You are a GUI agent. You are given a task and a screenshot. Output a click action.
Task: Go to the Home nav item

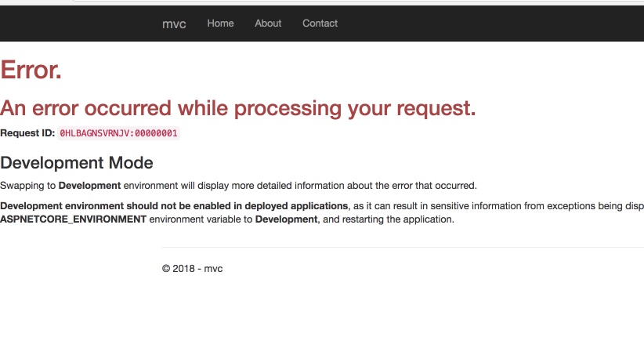click(x=221, y=24)
